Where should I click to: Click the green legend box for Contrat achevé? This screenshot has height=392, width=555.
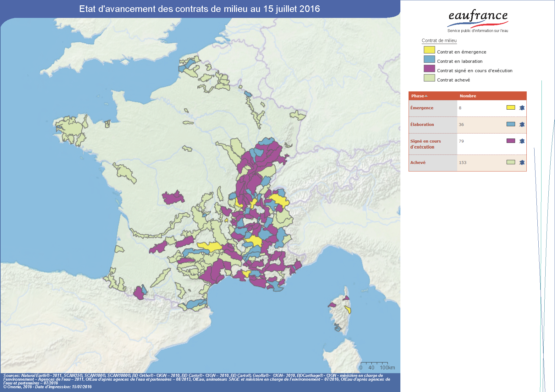pos(429,78)
